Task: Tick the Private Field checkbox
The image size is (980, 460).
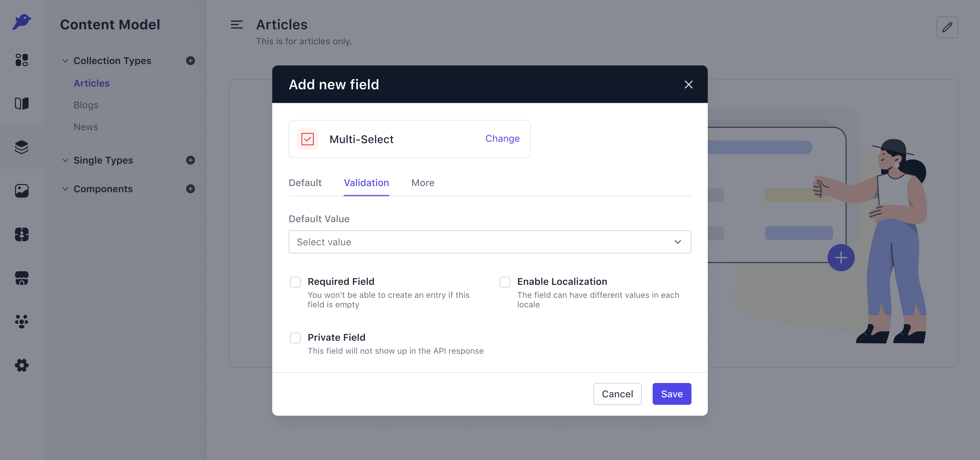Action: (x=295, y=338)
